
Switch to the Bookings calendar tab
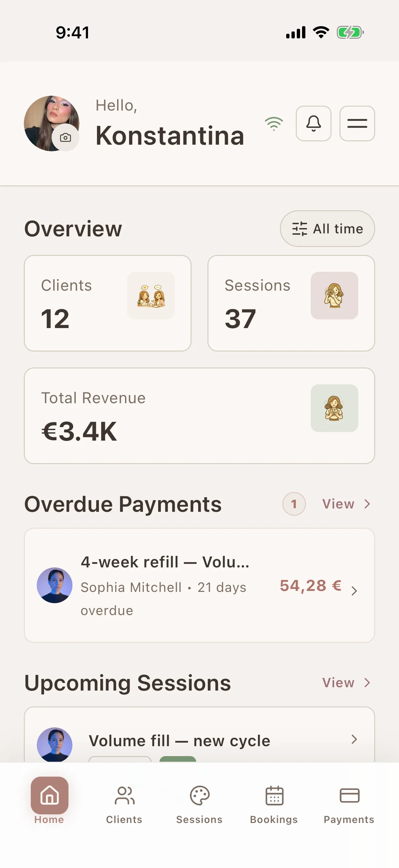click(x=274, y=805)
